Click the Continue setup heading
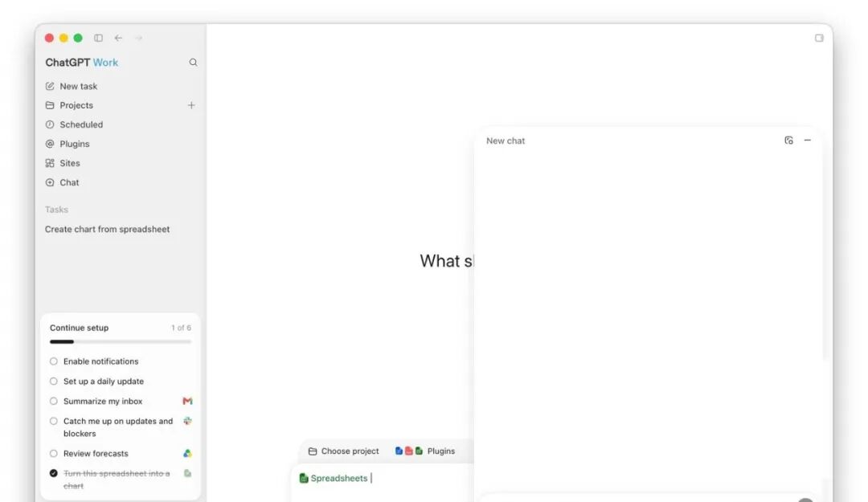 click(x=79, y=328)
